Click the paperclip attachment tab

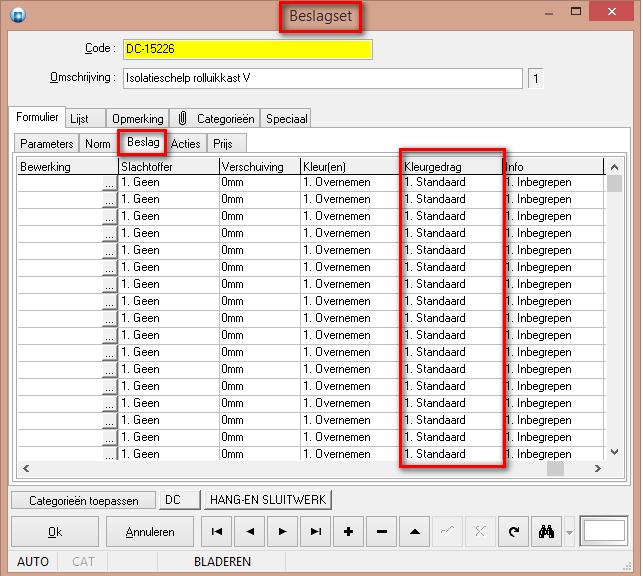click(x=182, y=118)
